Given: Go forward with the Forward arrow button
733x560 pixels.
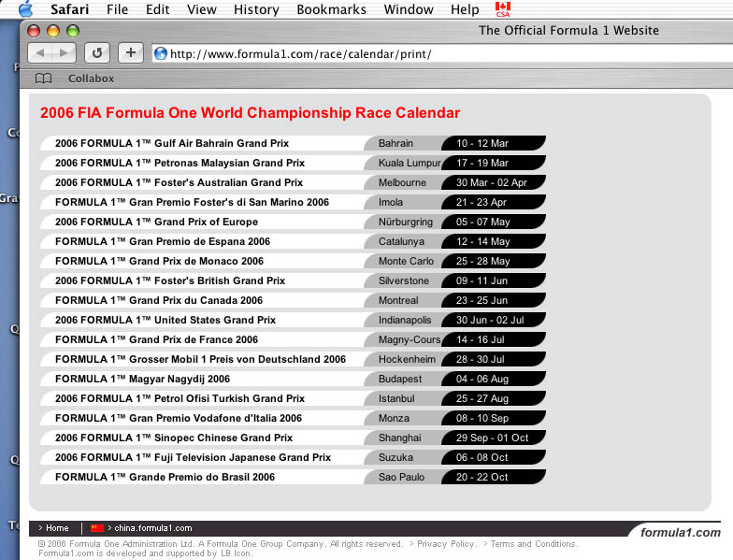Looking at the screenshot, I should [64, 52].
